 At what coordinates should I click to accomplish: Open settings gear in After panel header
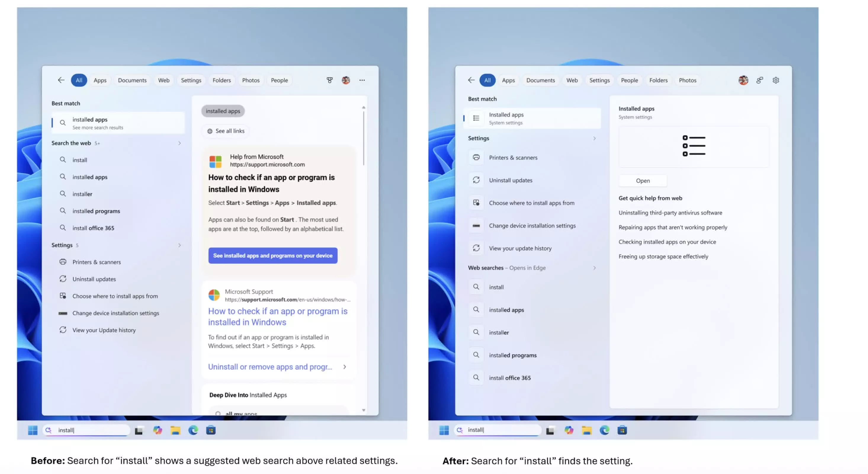pyautogui.click(x=776, y=80)
